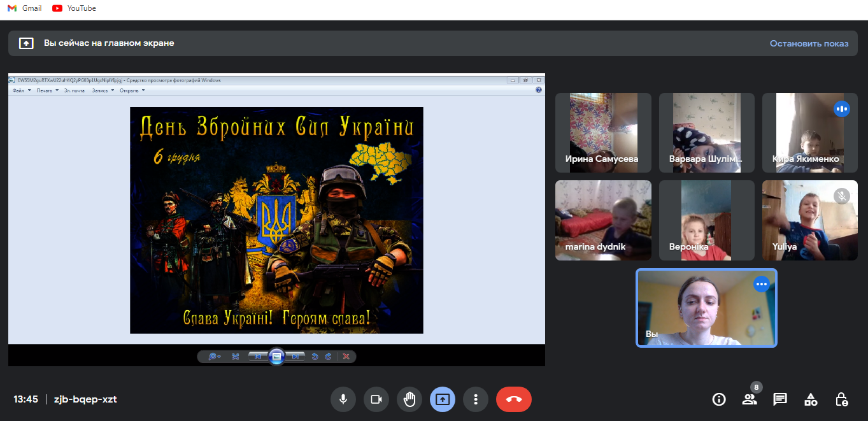The image size is (868, 421).
Task: Click the presenting screen icon in the banner
Action: [x=26, y=43]
